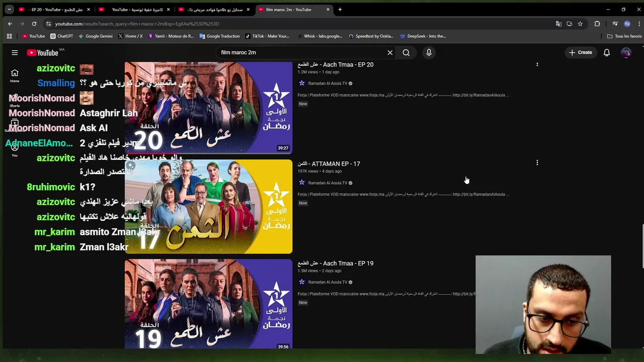The image size is (644, 362).
Task: Expand the tab search dropdown arrow
Action: click(x=9, y=10)
